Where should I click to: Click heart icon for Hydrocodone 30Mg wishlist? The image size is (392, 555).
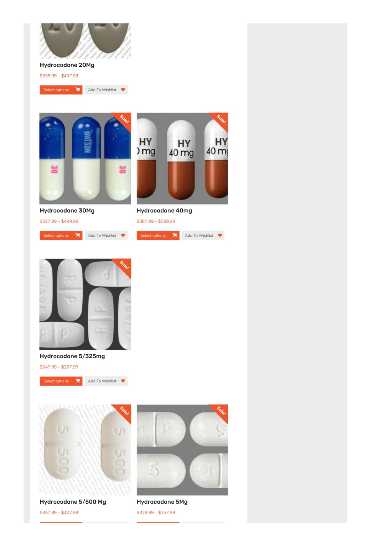123,235
